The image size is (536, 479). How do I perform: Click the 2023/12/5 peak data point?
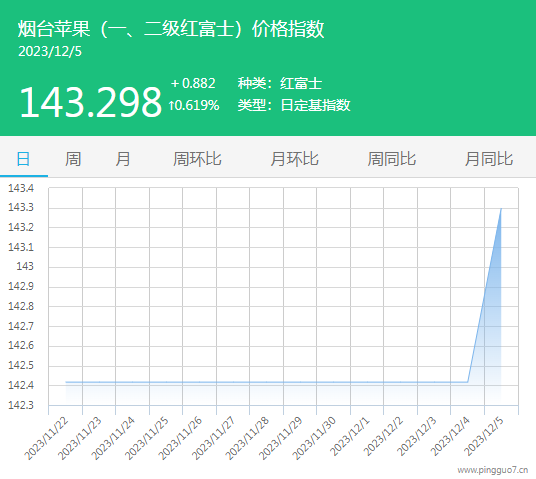(501, 208)
